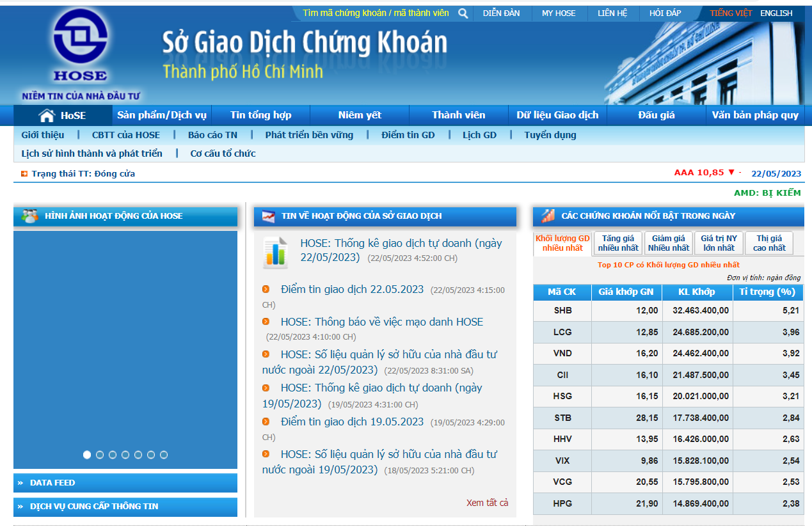
Task: Click the chart icon in the Các chứng khoán nổi bật header
Action: (548, 216)
